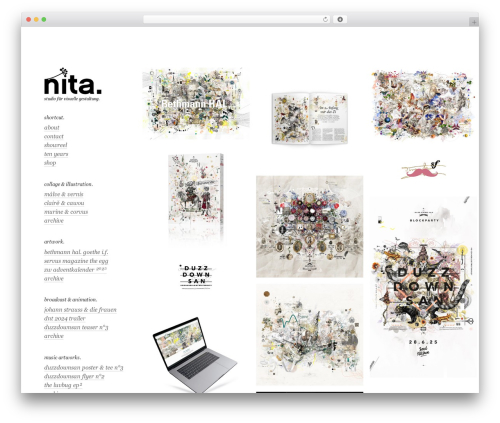Click the dark round icon beside the address bar
The width and height of the screenshot is (500, 423).
[340, 19]
